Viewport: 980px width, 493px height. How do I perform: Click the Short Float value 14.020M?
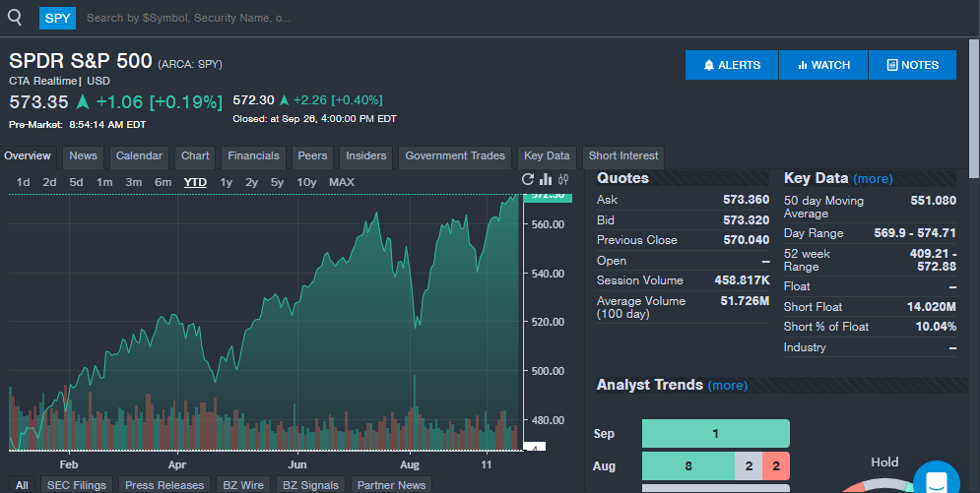coord(932,306)
